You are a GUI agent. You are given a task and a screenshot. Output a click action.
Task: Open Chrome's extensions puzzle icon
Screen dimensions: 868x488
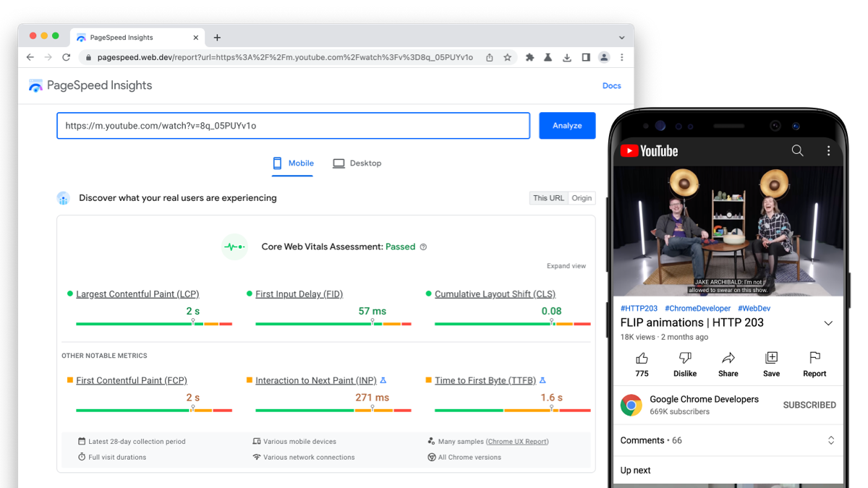tap(529, 56)
